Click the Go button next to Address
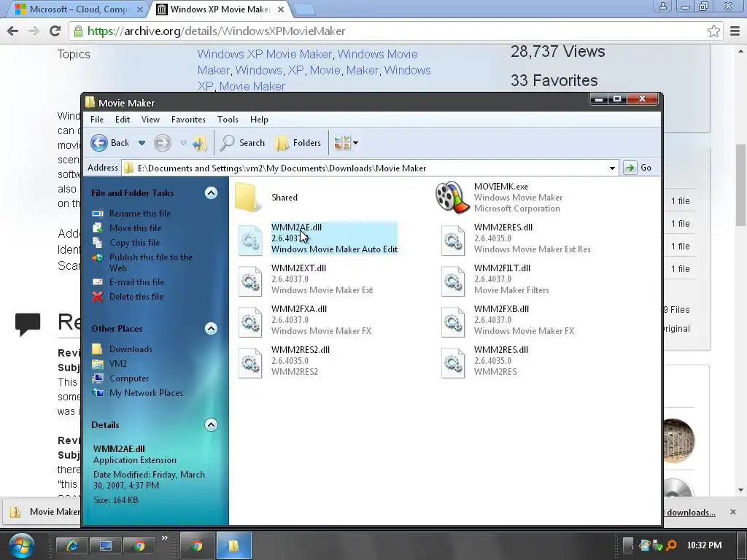 tap(638, 168)
